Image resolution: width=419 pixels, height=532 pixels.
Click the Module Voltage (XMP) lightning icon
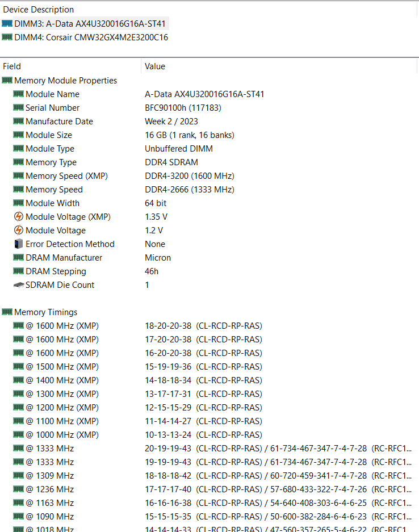point(19,216)
